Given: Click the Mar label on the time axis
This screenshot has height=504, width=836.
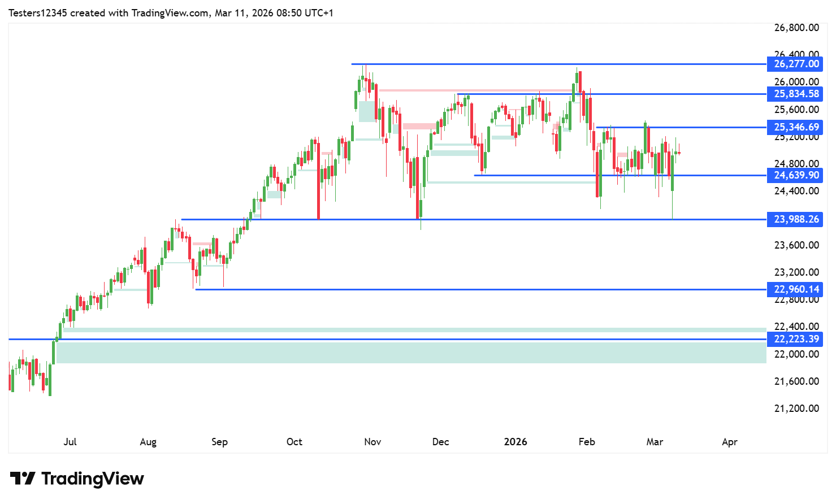Looking at the screenshot, I should point(655,442).
